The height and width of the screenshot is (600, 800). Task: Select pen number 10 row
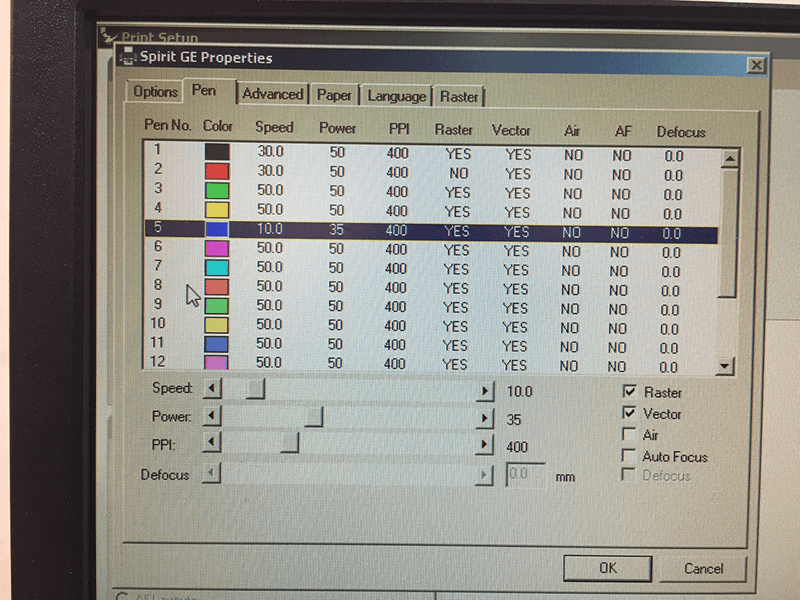point(429,326)
